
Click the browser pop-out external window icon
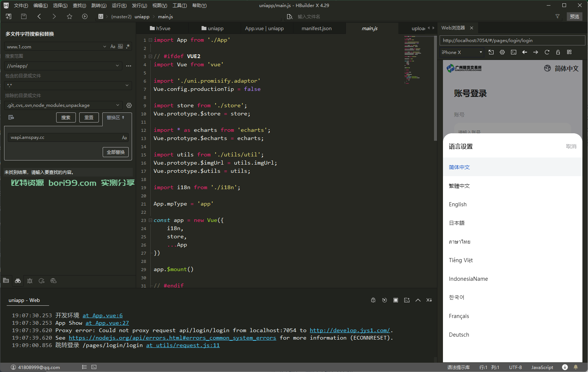(491, 52)
